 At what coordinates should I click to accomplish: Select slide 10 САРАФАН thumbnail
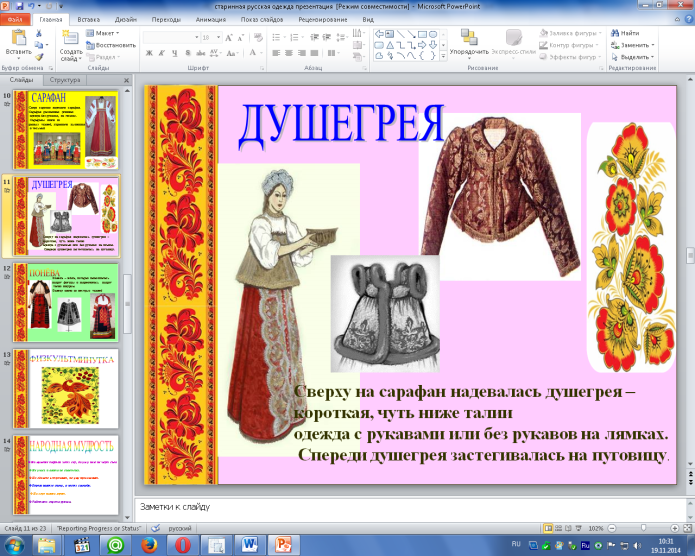tap(66, 129)
